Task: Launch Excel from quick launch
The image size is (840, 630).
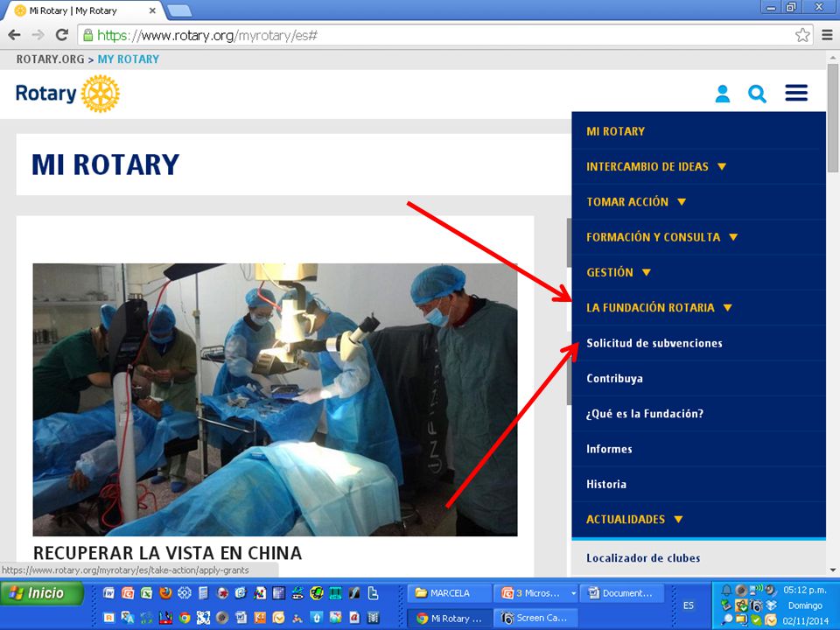Action: click(146, 592)
